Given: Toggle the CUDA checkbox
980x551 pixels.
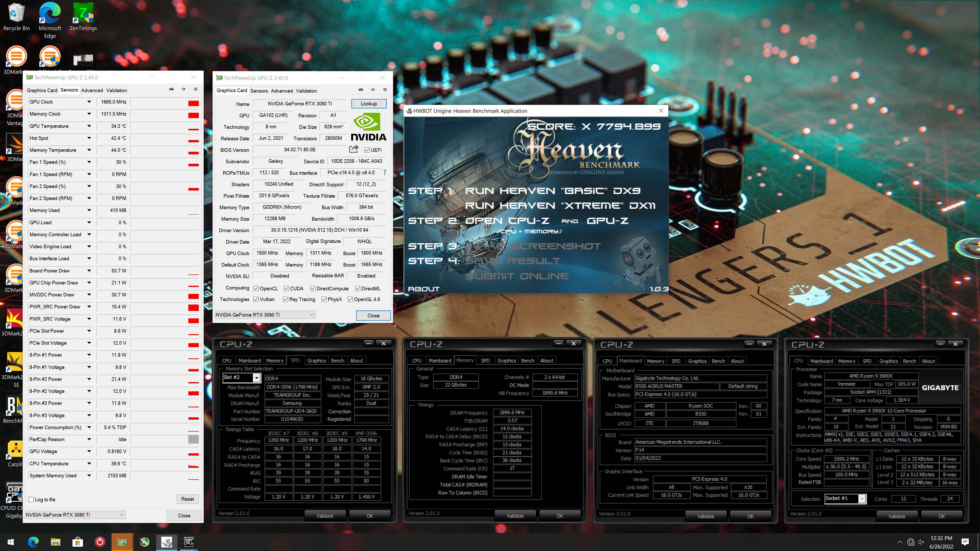Looking at the screenshot, I should point(286,289).
